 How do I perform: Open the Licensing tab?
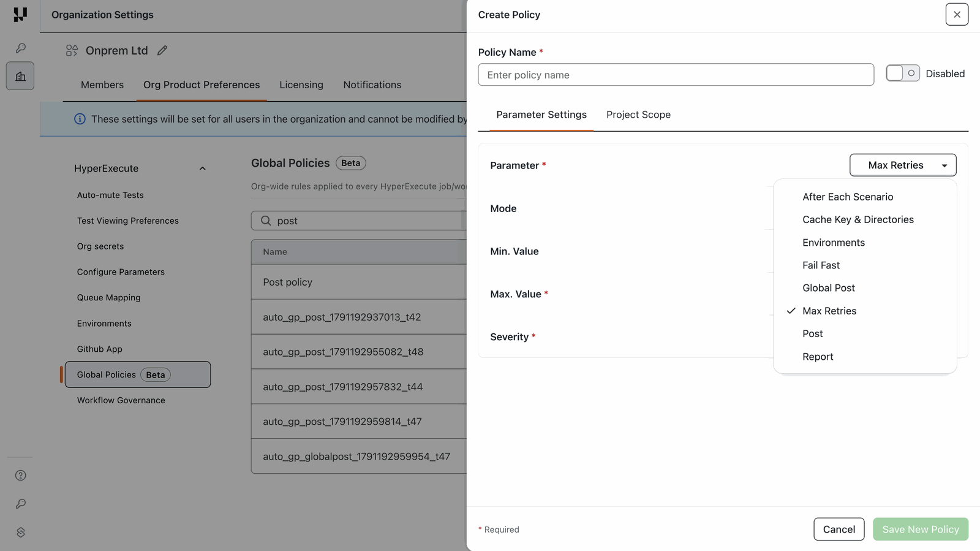[301, 85]
